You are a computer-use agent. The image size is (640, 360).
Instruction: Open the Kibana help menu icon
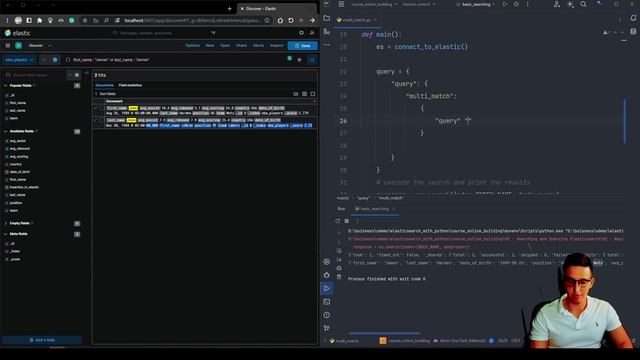tap(301, 33)
